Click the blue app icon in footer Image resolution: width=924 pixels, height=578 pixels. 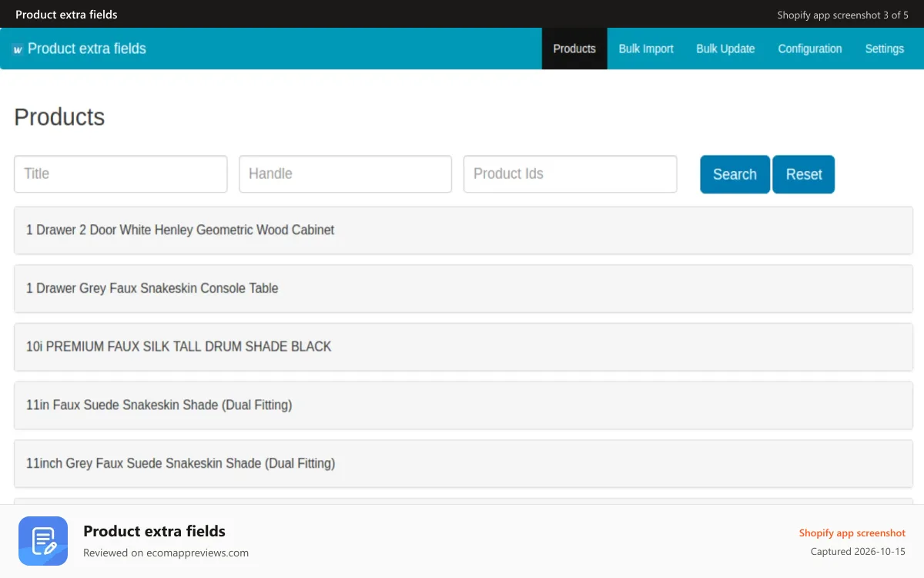tap(43, 541)
